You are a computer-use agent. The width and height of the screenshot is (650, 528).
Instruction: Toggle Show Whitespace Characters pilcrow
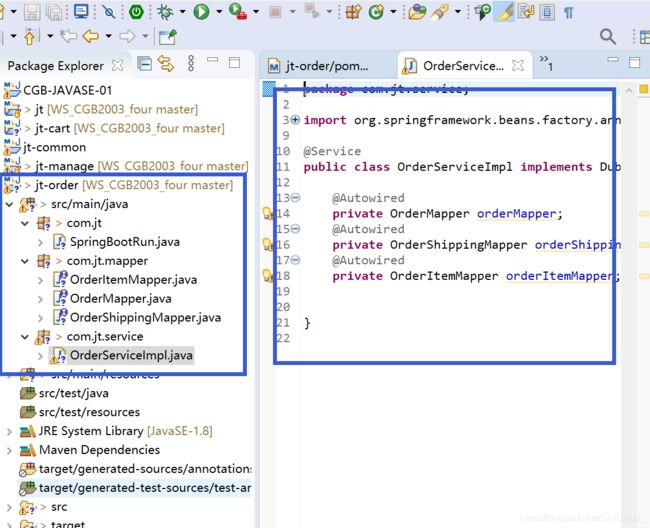(569, 12)
